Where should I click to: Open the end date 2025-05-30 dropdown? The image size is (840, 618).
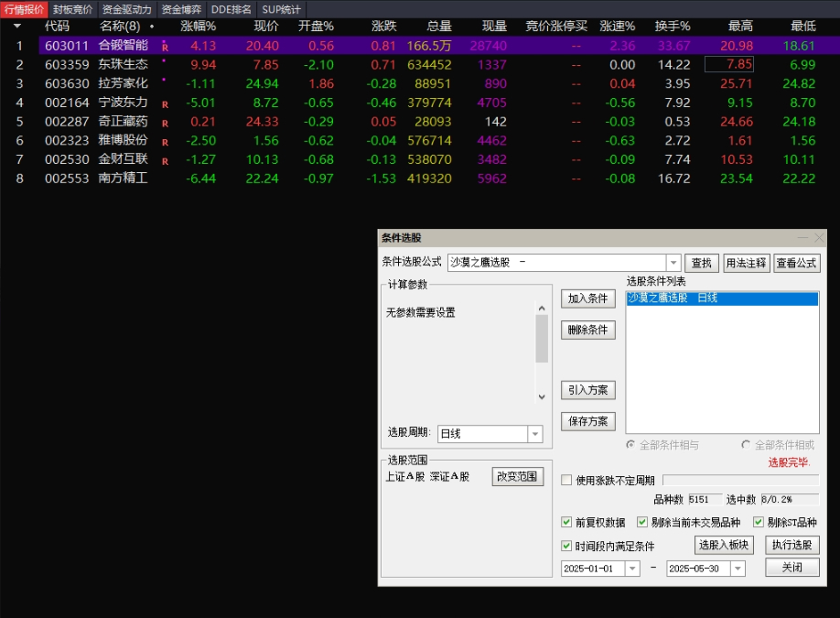coord(738,569)
